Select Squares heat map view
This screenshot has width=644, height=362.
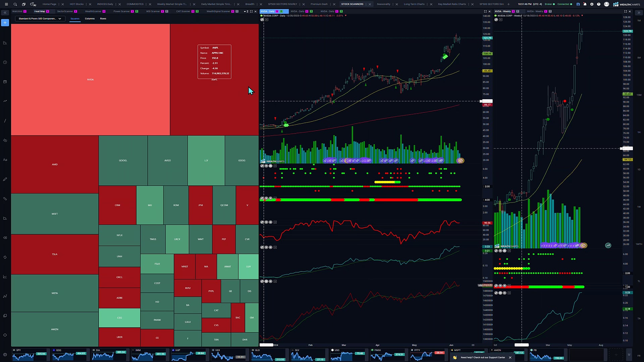[x=75, y=19]
